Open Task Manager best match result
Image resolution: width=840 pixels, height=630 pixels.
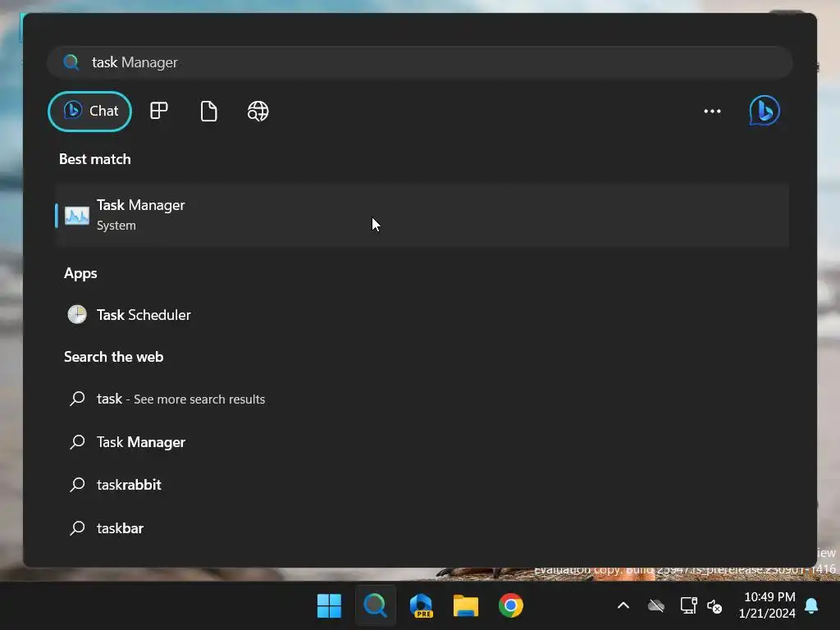click(422, 215)
